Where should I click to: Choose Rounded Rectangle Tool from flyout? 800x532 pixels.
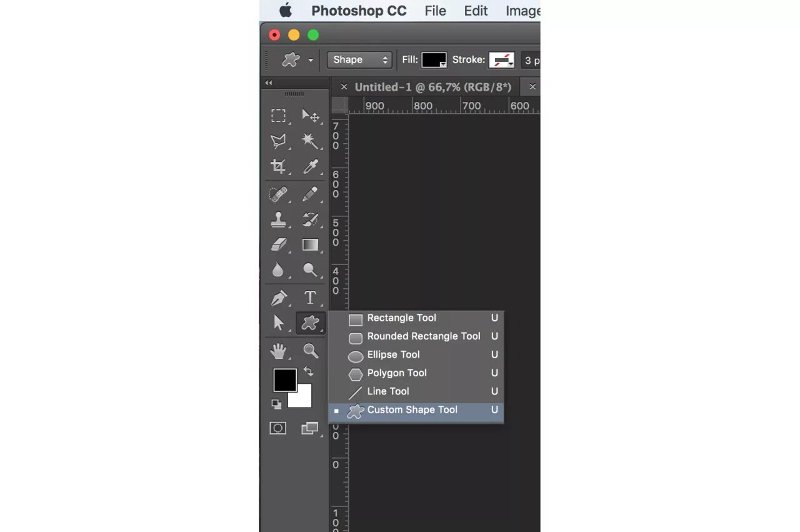point(416,336)
